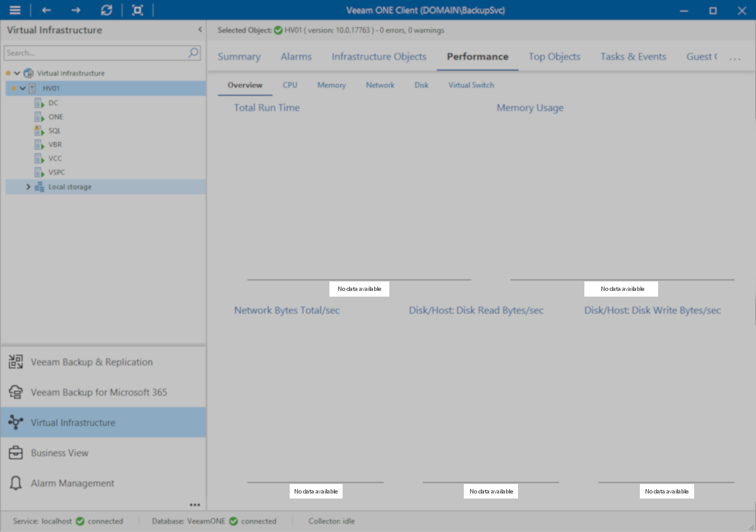Click the HV01 green status checkmark
The width and height of the screenshot is (756, 532).
click(x=278, y=30)
